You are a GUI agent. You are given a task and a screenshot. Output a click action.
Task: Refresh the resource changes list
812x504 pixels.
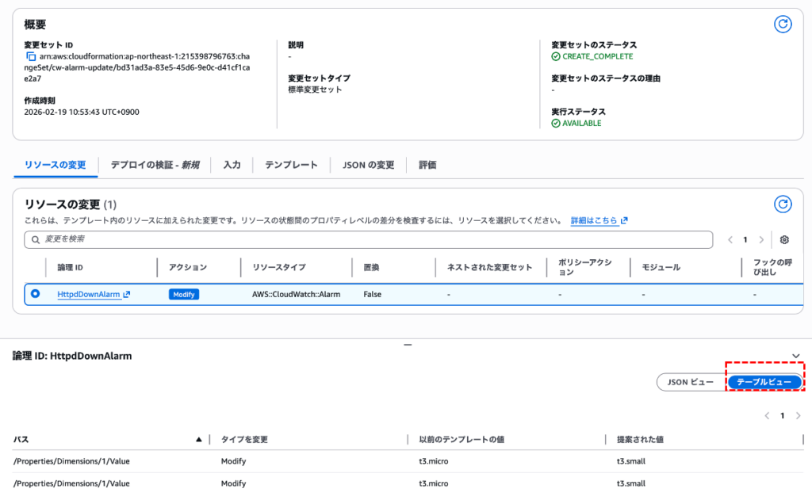click(x=783, y=204)
